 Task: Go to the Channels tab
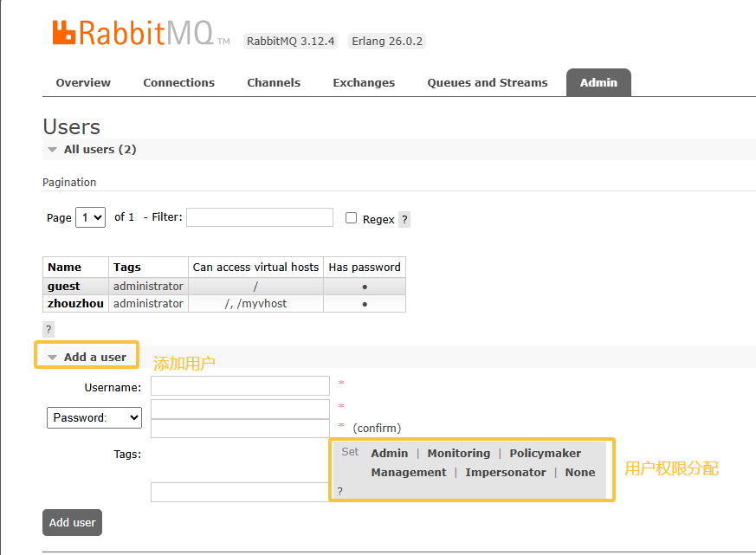click(274, 83)
